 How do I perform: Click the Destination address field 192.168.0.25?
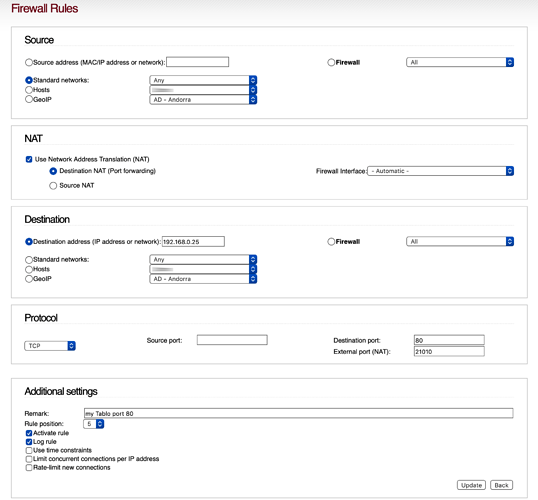(x=193, y=242)
